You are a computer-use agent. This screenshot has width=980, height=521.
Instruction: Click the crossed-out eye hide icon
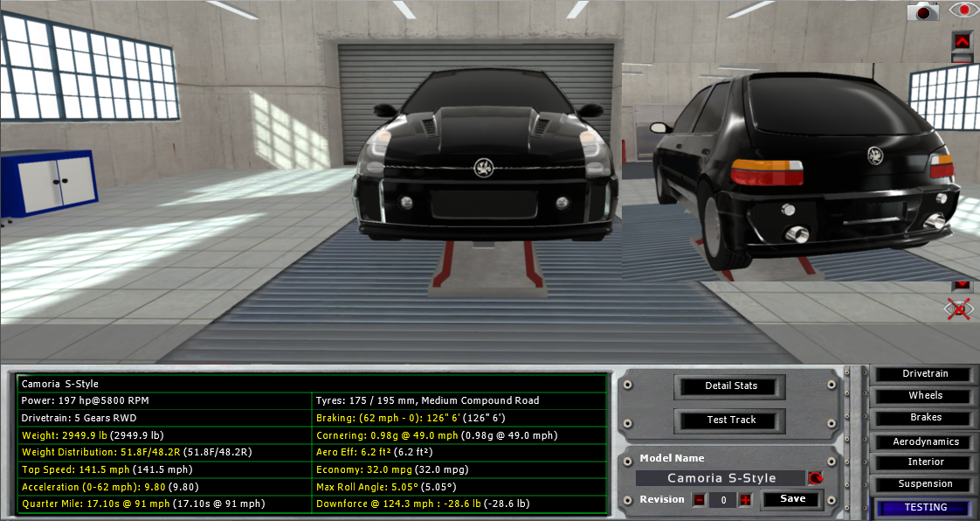click(x=959, y=309)
